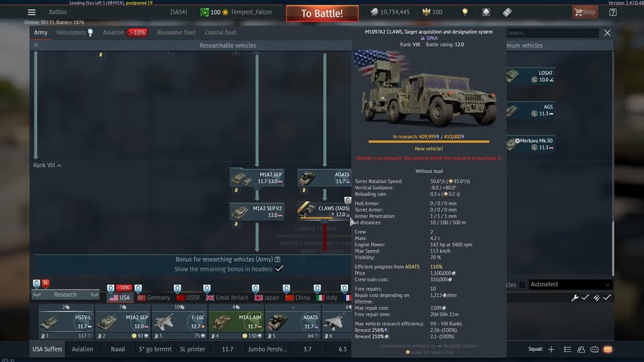Open the contacts friends icon

[x=581, y=349]
